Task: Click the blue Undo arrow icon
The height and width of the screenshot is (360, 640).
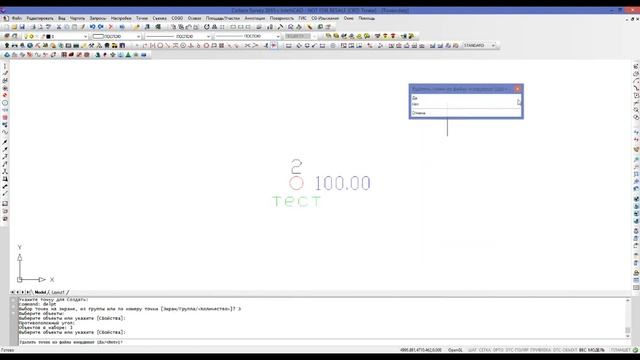Action: tap(93, 27)
